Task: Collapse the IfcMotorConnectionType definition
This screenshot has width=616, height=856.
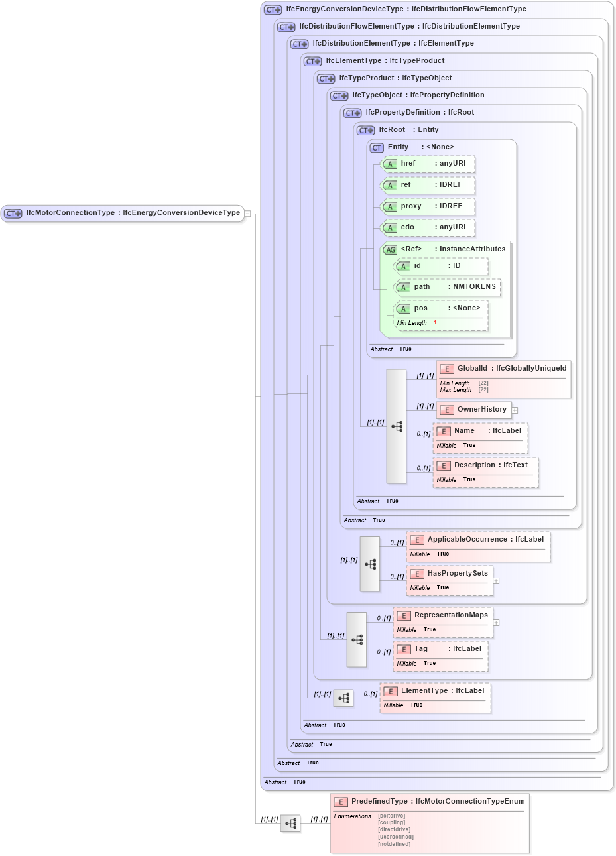Action: tap(248, 213)
